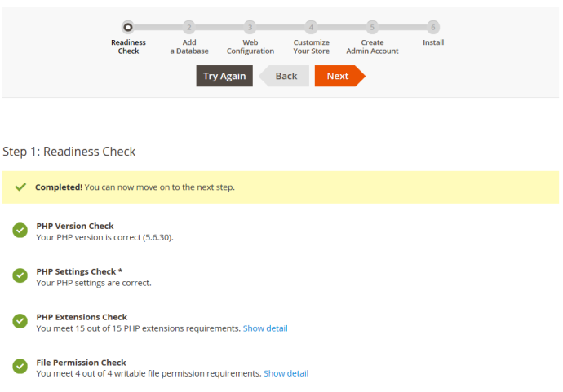Click the checkmark in the Completed banner
Screen dimensions: 563x392
21,187
